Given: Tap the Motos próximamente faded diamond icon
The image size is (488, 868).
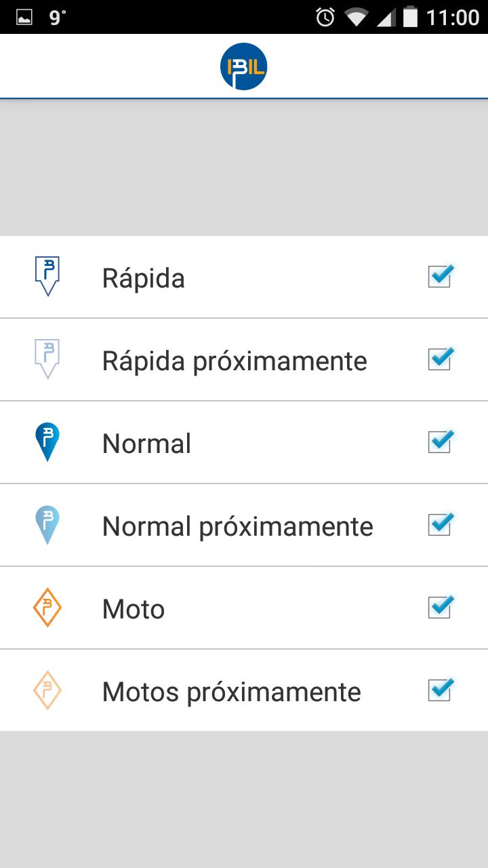Looking at the screenshot, I should 47,690.
